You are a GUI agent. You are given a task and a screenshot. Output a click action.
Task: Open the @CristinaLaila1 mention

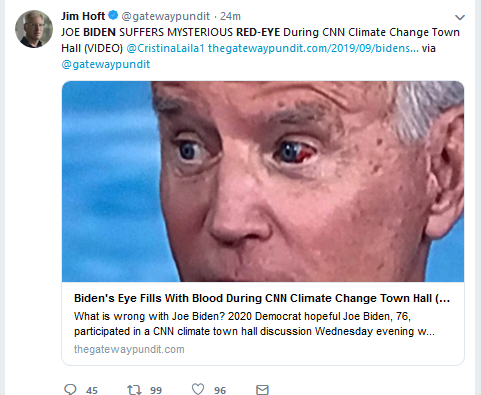click(x=165, y=48)
